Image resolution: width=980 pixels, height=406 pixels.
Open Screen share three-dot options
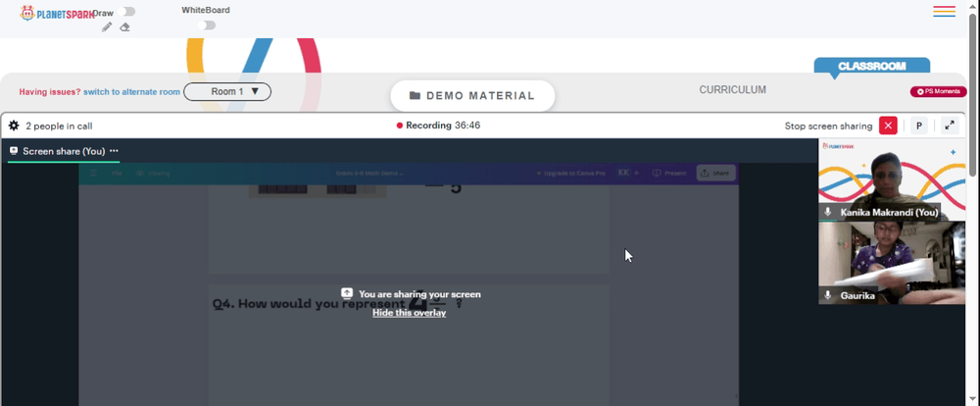[x=114, y=151]
